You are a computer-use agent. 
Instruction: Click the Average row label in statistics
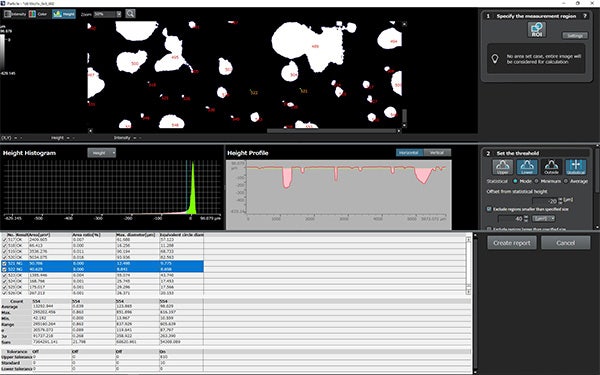point(10,307)
